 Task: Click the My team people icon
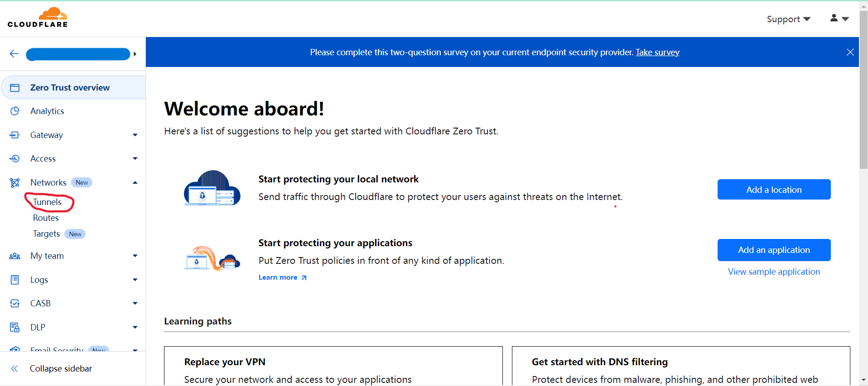pos(15,256)
